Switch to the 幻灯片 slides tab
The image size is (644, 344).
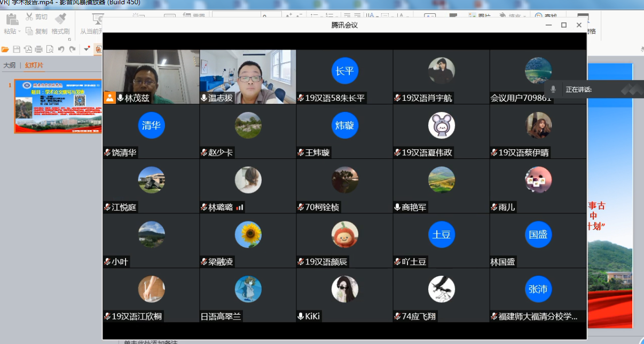point(34,66)
